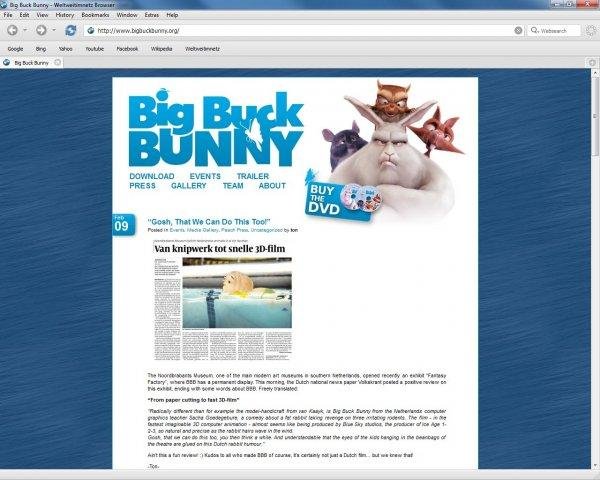Open the Wikipedia bookmark
Screen dimensions: 600x480
[x=161, y=49]
